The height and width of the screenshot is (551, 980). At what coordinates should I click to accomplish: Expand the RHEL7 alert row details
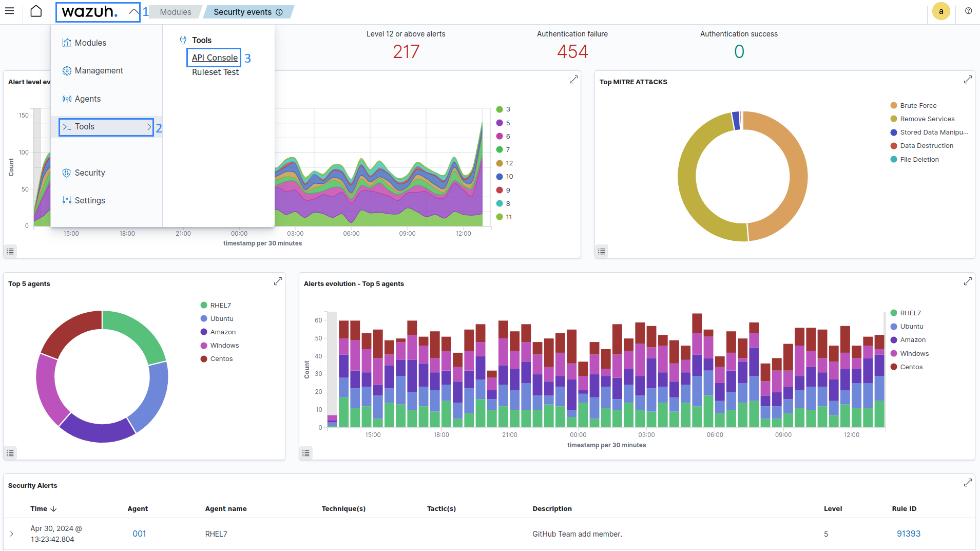click(x=12, y=534)
